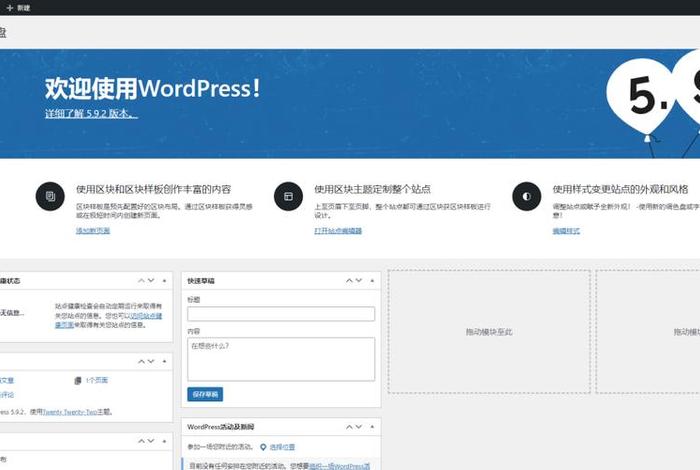Open the 详细了解 5.9.2 版本 link

pos(91,113)
